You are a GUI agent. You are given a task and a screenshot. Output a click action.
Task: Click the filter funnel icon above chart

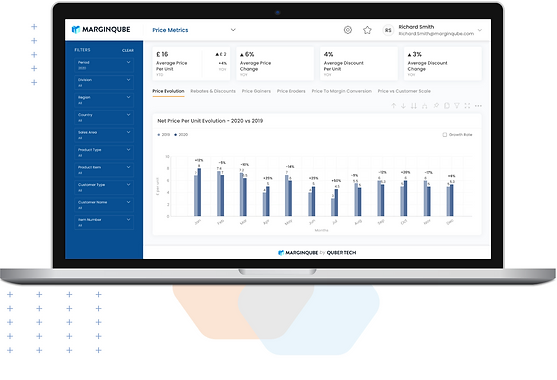click(457, 105)
